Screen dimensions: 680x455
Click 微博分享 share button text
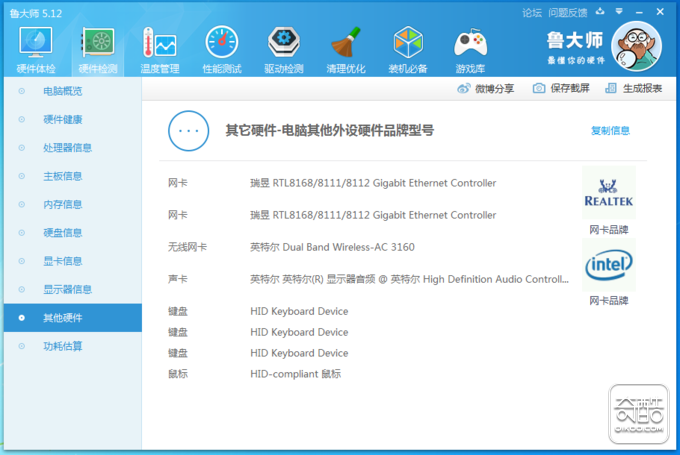click(x=494, y=89)
